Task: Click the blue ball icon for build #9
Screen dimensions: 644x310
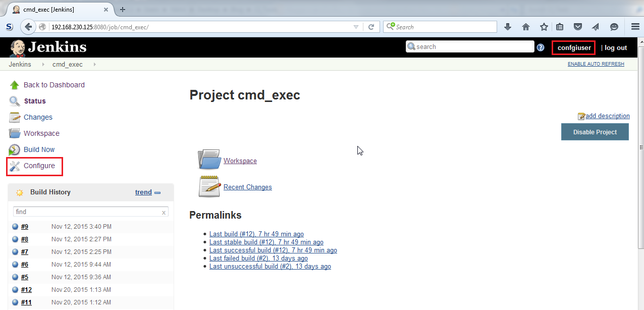Action: point(15,226)
